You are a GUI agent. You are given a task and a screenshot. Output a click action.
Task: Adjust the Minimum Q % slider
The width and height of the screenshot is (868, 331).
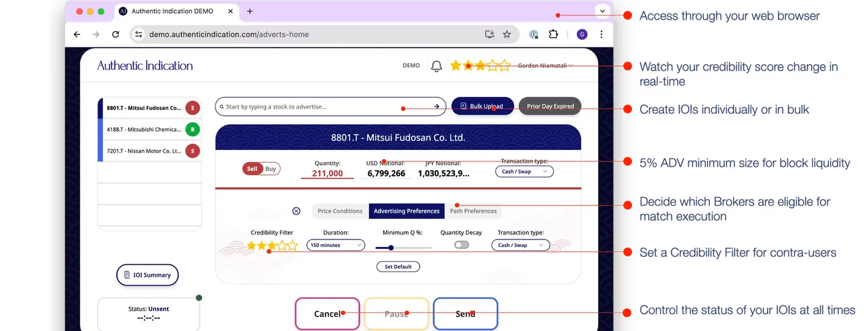tap(403, 248)
